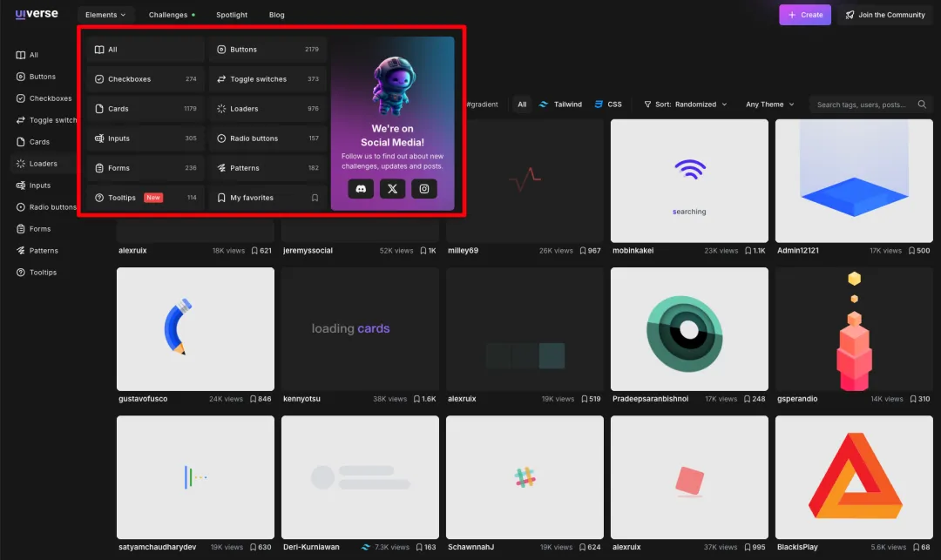The width and height of the screenshot is (941, 560).
Task: Select the All filter chip
Action: (x=521, y=104)
